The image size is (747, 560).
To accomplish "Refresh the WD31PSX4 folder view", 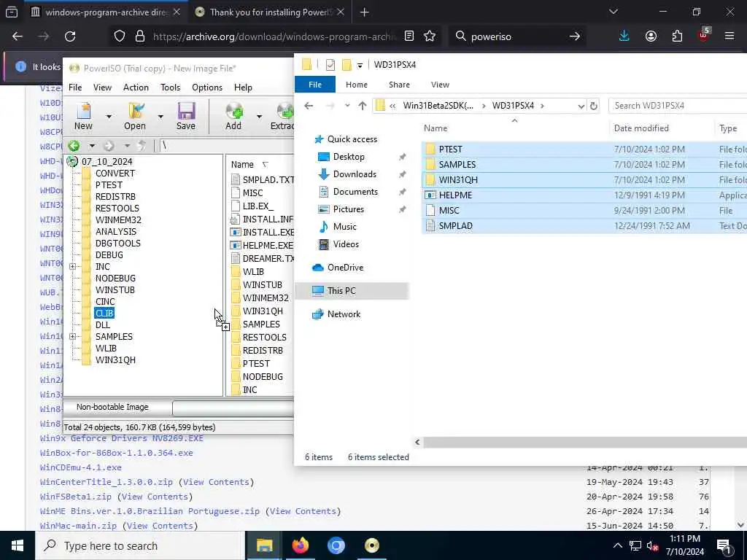I will coord(594,106).
